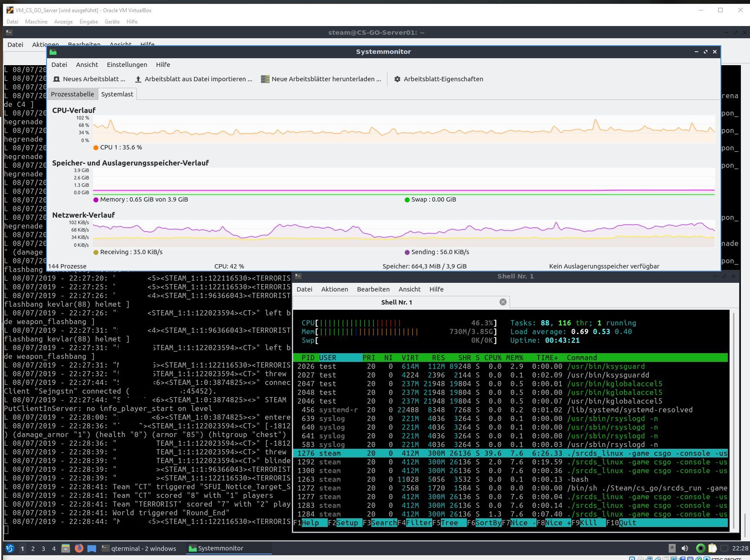The width and height of the screenshot is (750, 560).
Task: Click the Memory legend color dot
Action: click(x=96, y=199)
